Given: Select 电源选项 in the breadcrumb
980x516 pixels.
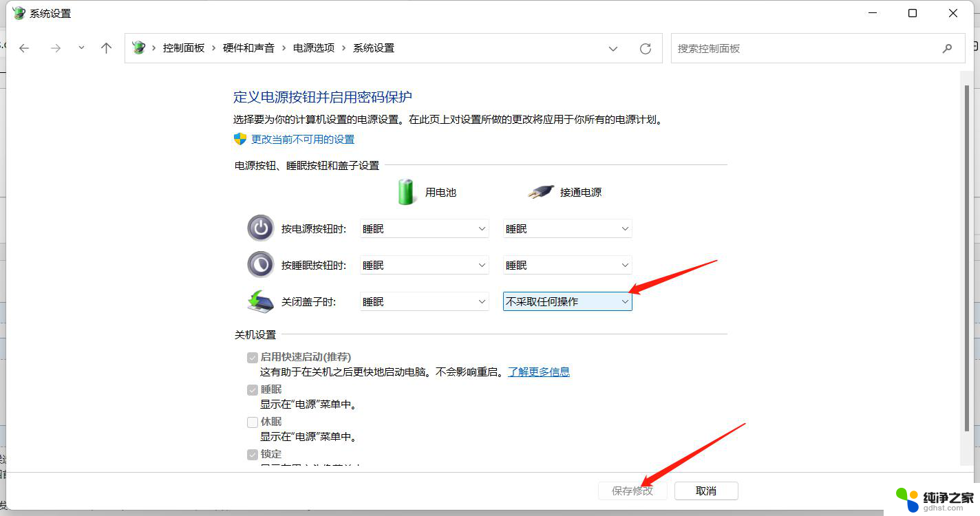Looking at the screenshot, I should [314, 48].
